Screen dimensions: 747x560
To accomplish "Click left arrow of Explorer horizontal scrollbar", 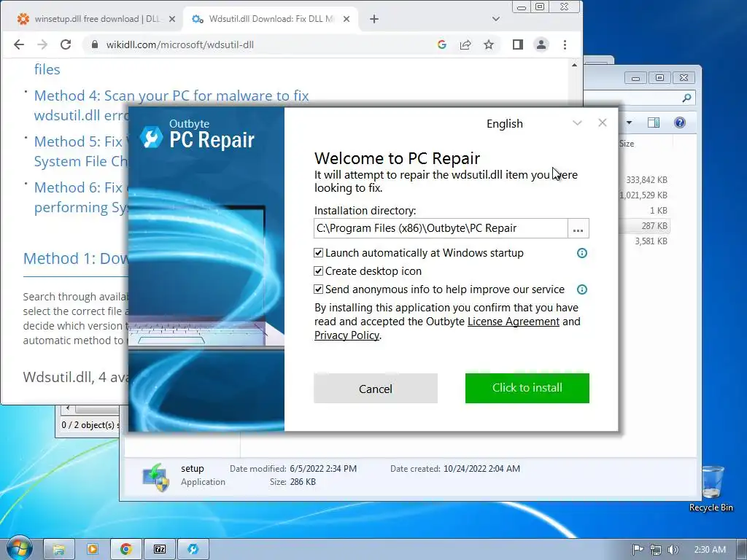I will point(68,408).
